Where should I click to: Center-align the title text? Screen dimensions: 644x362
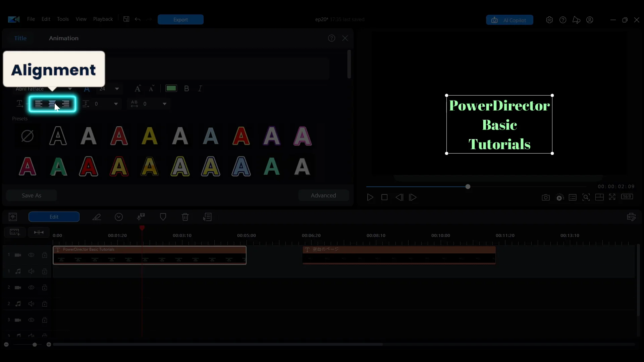click(x=52, y=104)
